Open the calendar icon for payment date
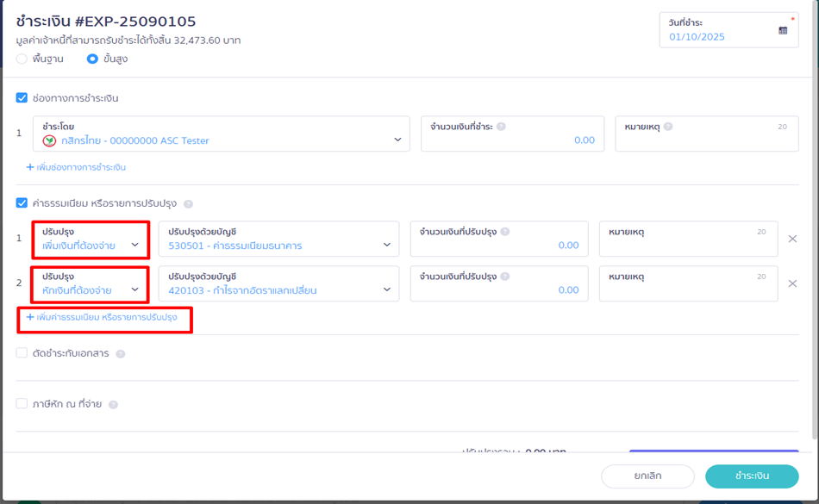The width and height of the screenshot is (819, 504). point(783,30)
